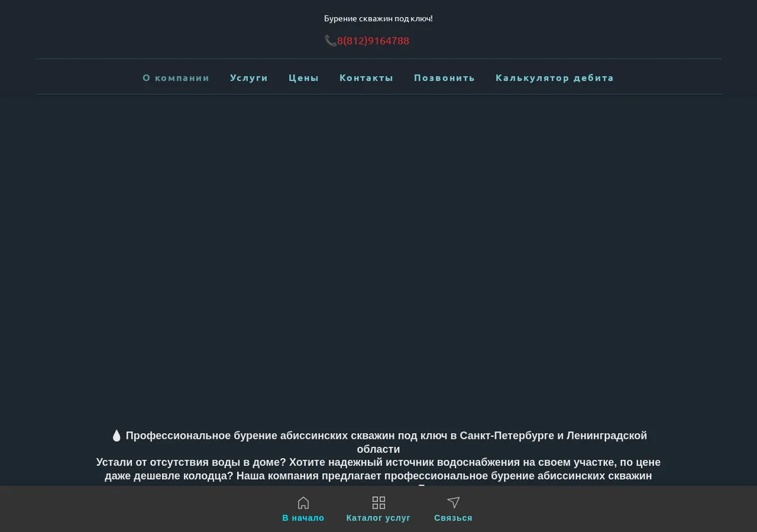Open the О компании menu item
The image size is (757, 532).
(x=176, y=78)
